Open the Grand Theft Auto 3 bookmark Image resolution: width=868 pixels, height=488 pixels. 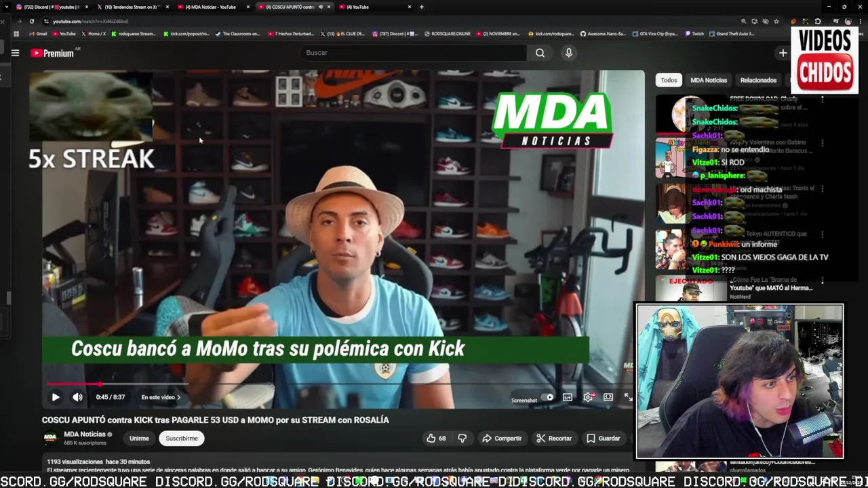[x=732, y=34]
